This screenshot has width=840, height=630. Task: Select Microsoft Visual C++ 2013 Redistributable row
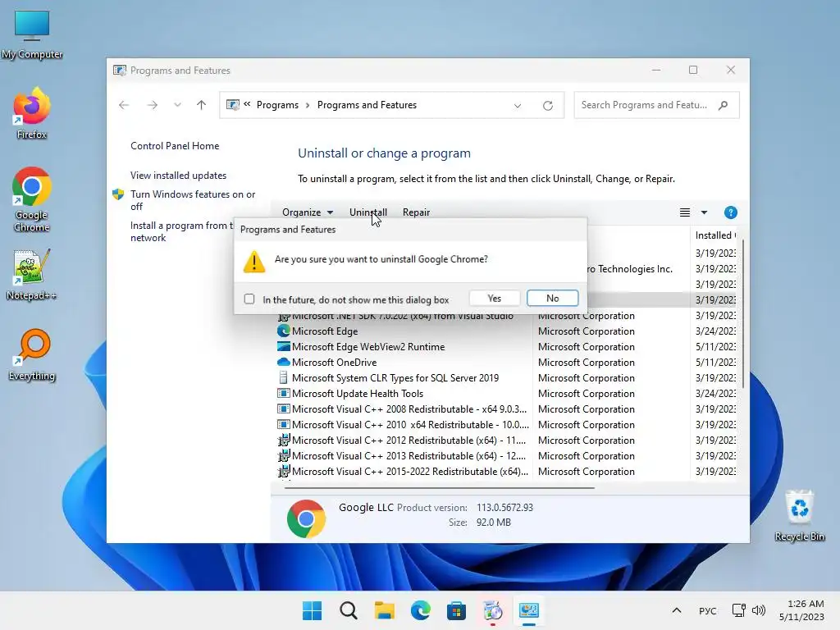[409, 455]
